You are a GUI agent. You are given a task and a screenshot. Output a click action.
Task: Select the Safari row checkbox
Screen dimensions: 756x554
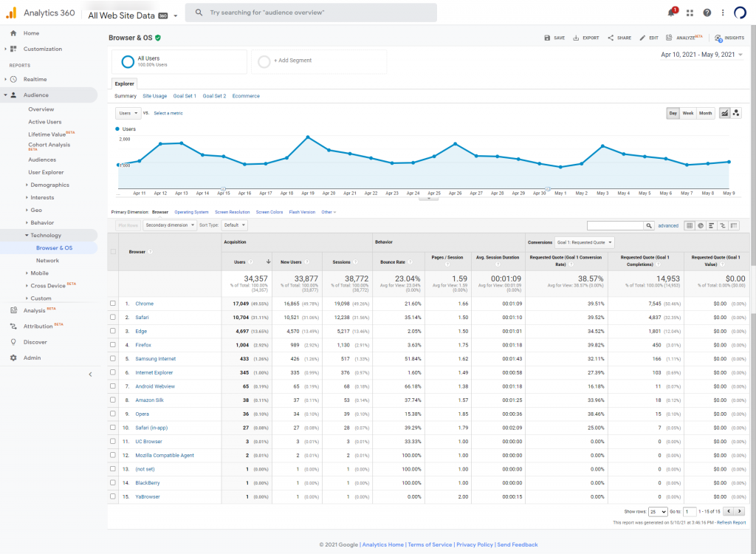pyautogui.click(x=113, y=317)
